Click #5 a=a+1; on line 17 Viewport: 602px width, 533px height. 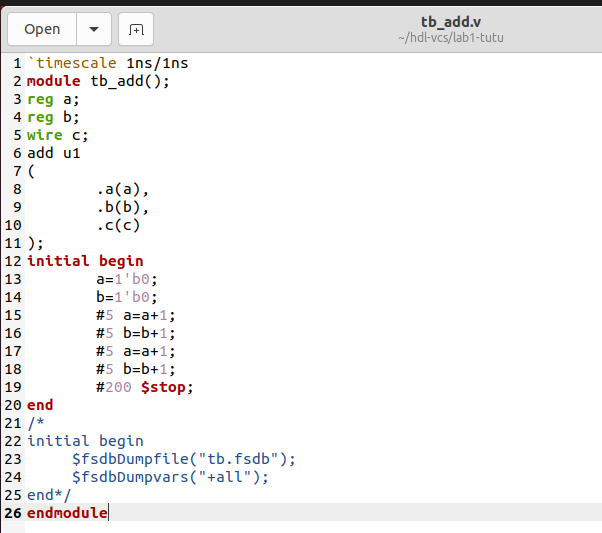136,351
